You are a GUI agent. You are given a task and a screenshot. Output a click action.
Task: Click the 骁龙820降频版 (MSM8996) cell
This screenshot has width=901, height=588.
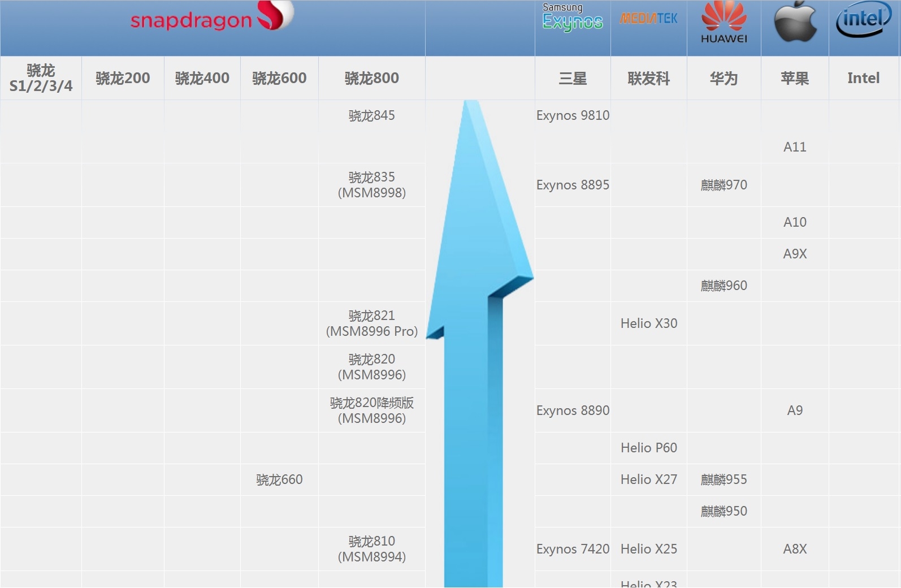click(x=372, y=410)
